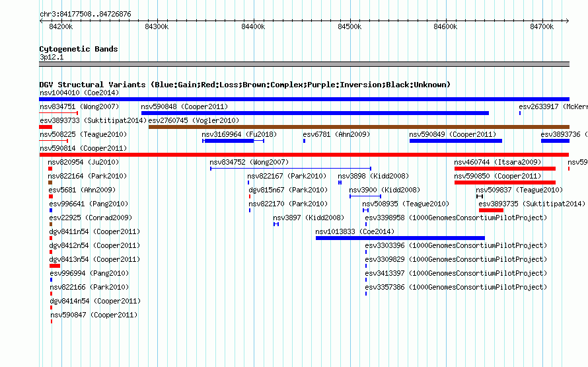Click the 84600k ruler tick label
This screenshot has width=588, height=367.
point(445,26)
